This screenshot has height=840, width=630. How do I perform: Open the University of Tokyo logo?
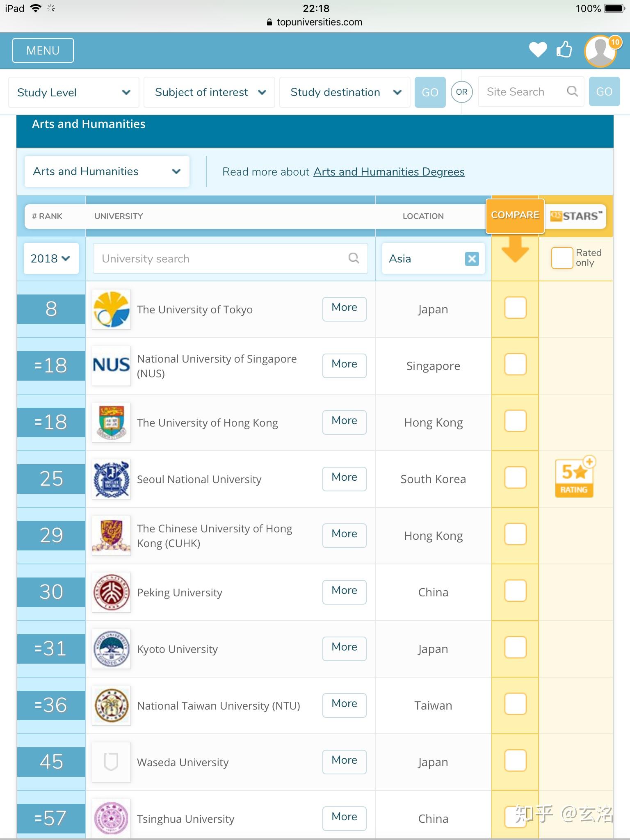[111, 309]
